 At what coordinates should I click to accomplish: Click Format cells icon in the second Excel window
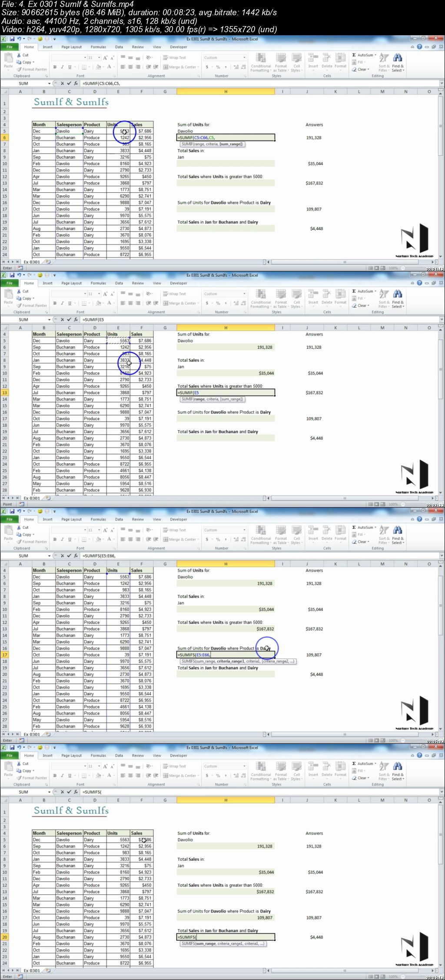[x=341, y=294]
